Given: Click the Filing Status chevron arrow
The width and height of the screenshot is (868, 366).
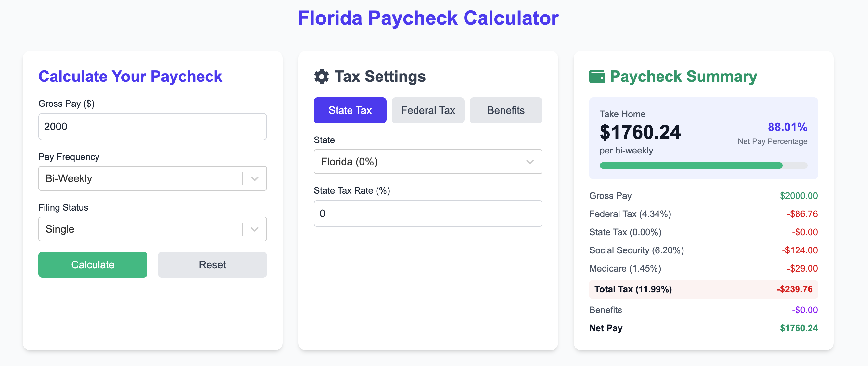Looking at the screenshot, I should pyautogui.click(x=255, y=229).
